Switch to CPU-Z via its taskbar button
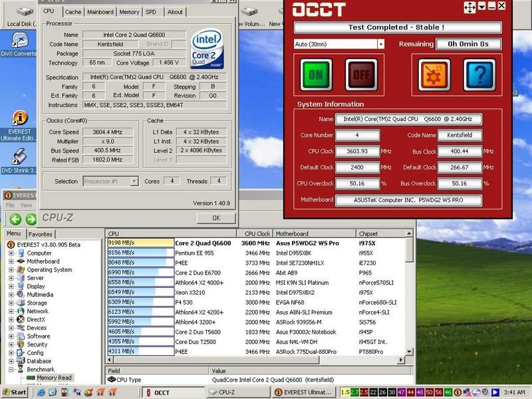532x399 pixels. (237, 392)
